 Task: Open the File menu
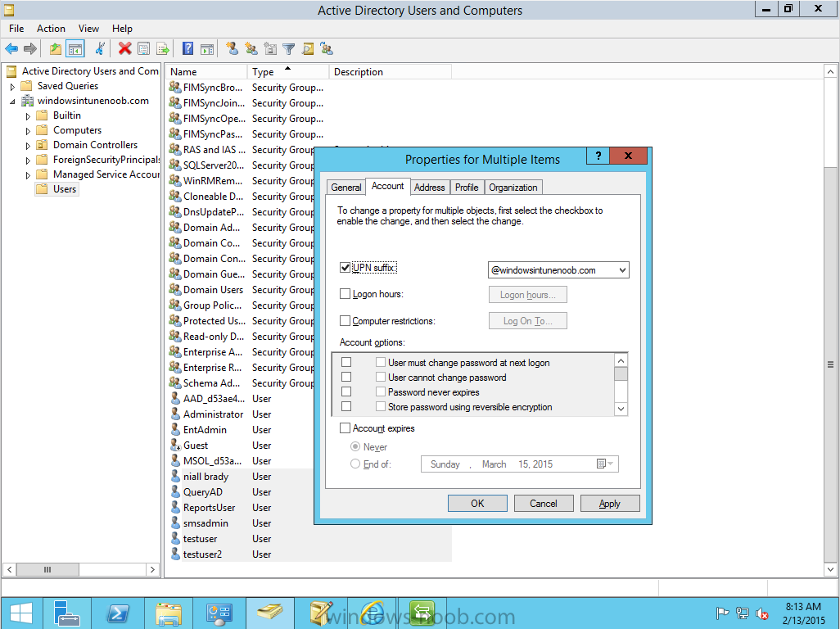(16, 29)
